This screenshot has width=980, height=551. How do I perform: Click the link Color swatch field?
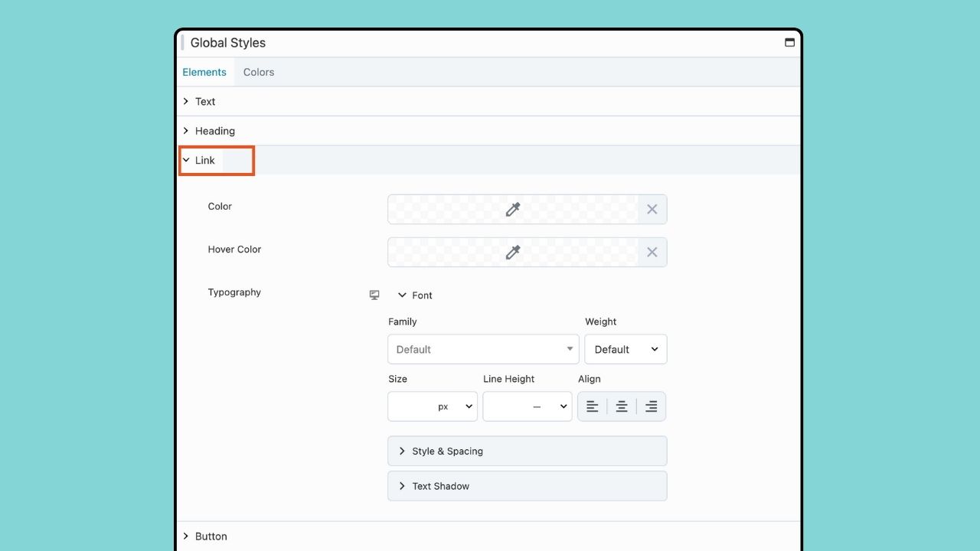pyautogui.click(x=444, y=209)
